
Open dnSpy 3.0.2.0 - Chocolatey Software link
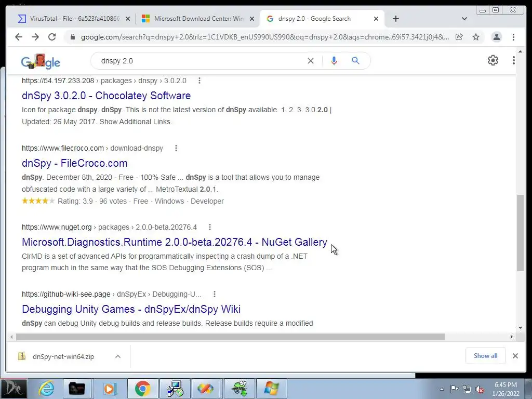[106, 96]
